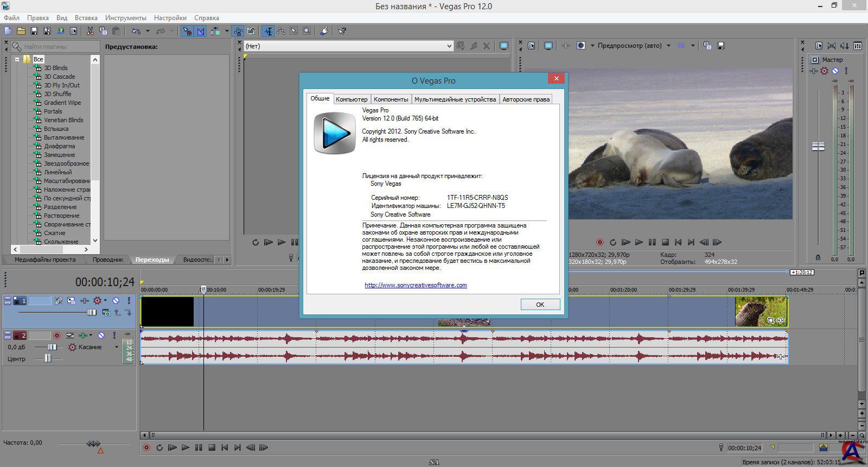Open the Касание automation mode dropdown
Viewport: 868px width, 467px height.
coord(116,347)
